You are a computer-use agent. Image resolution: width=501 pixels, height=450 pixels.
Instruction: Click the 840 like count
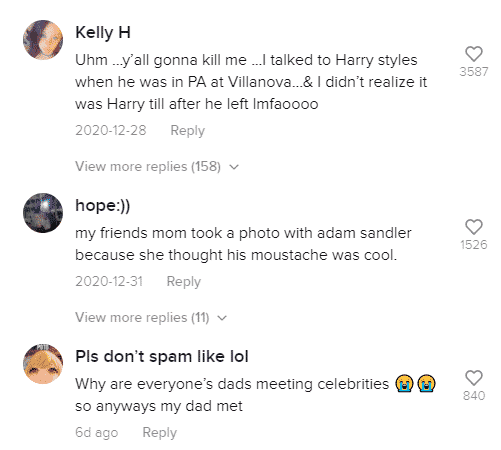tap(474, 396)
